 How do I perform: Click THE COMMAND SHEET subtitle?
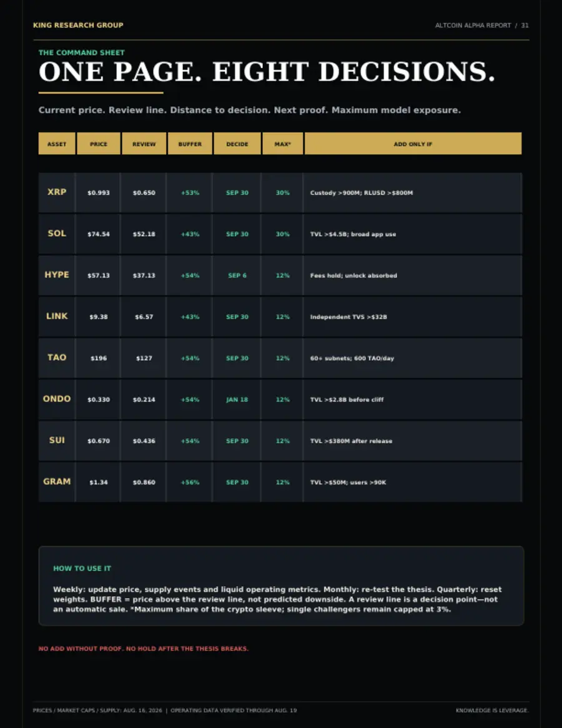pyautogui.click(x=82, y=52)
